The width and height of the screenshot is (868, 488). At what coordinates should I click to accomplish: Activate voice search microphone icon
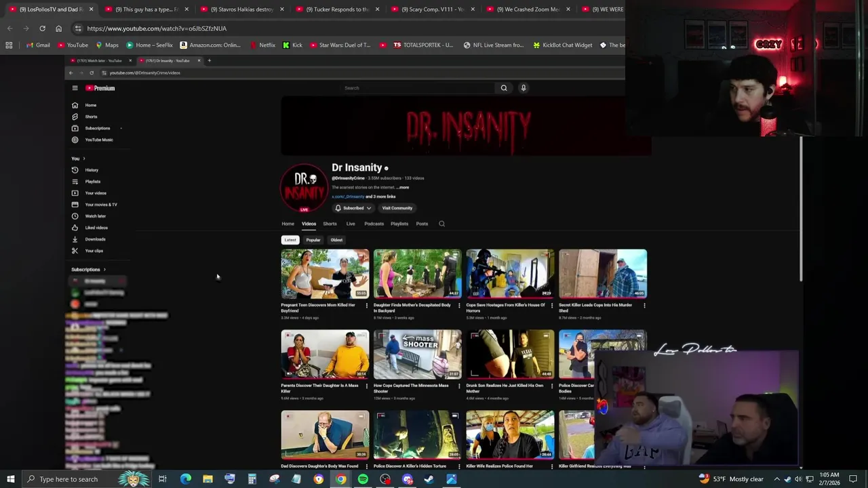(x=524, y=88)
